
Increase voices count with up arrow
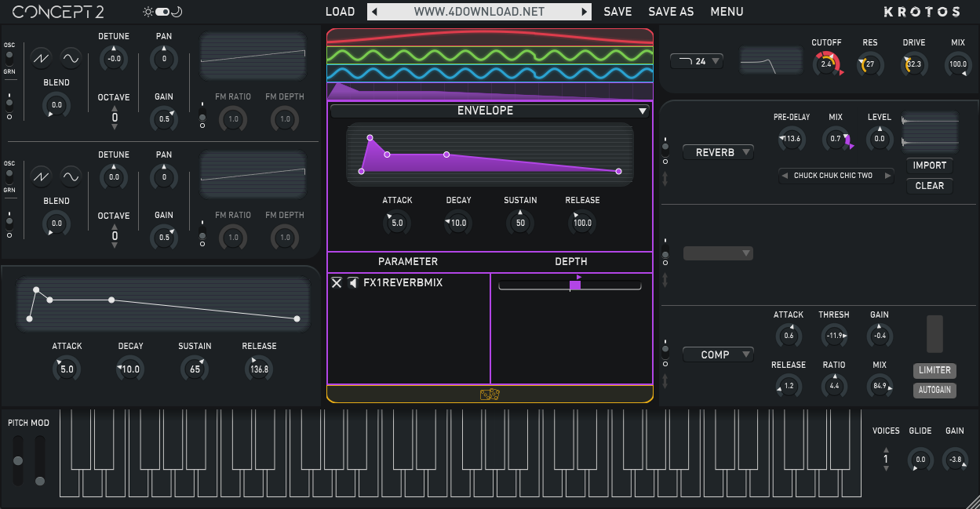pos(886,449)
